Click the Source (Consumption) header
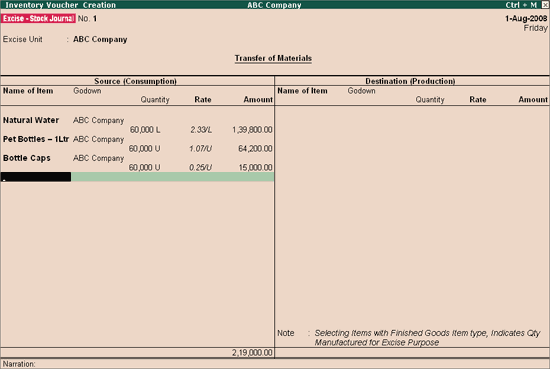The height and width of the screenshot is (369, 550). tap(135, 81)
